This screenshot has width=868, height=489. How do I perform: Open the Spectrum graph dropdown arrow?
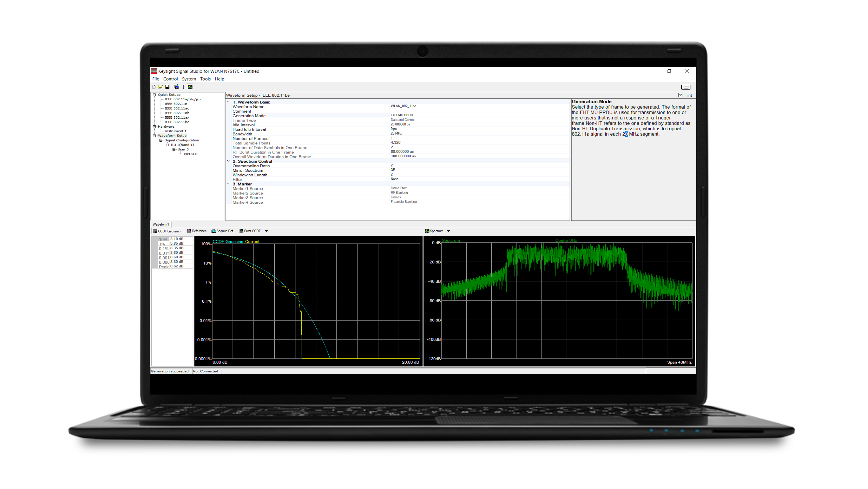tap(448, 231)
